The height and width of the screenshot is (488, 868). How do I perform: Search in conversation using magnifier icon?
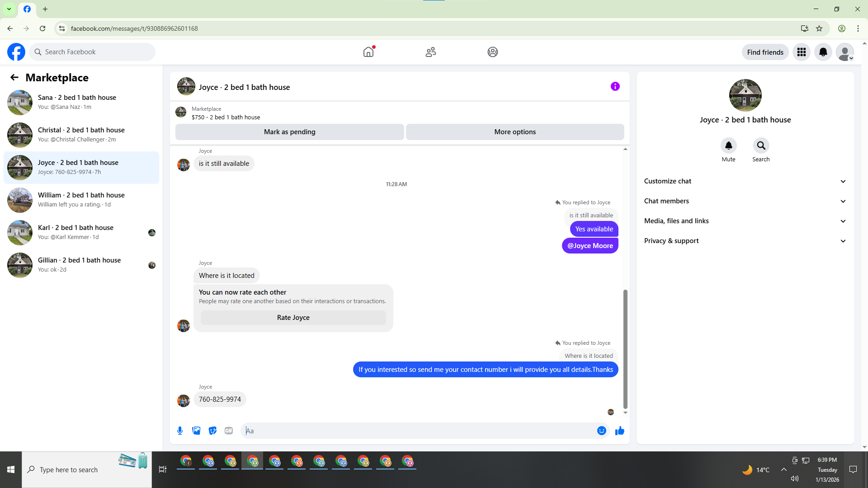761,145
